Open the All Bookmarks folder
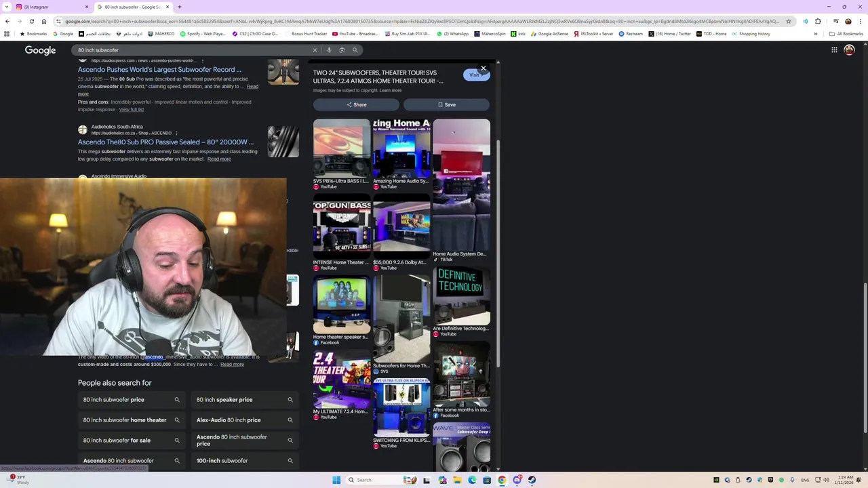This screenshot has width=868, height=488. point(846,34)
